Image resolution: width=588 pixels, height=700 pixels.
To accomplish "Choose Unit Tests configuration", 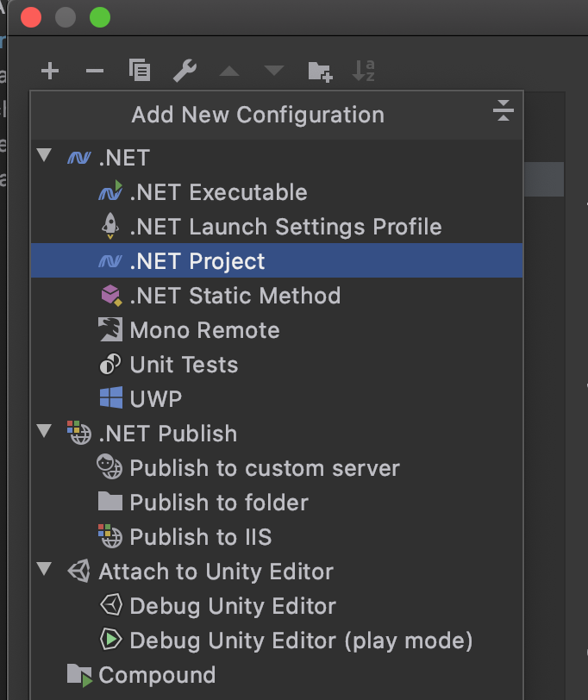I will [x=277, y=365].
